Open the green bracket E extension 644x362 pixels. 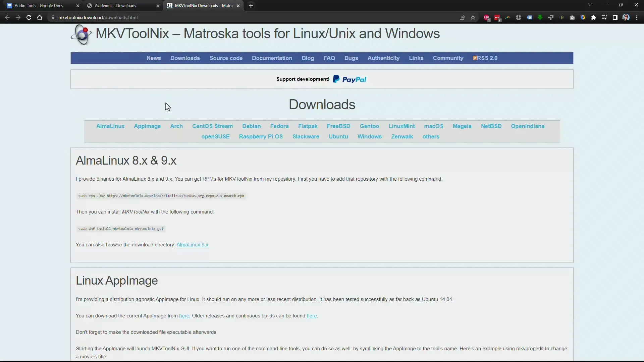[x=561, y=17]
